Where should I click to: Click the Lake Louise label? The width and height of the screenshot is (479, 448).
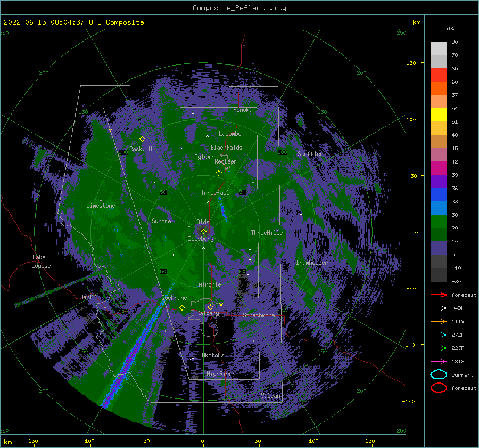pos(41,262)
